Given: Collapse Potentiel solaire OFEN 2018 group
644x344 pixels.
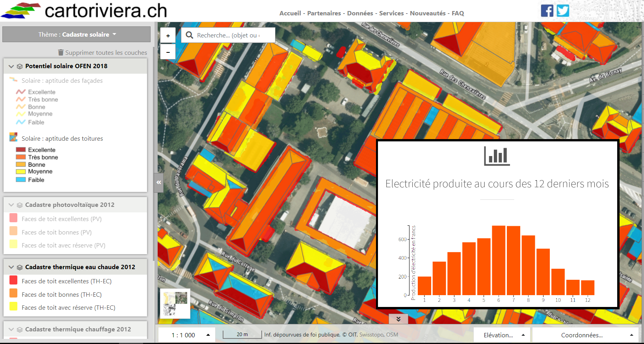Looking at the screenshot, I should pos(11,66).
